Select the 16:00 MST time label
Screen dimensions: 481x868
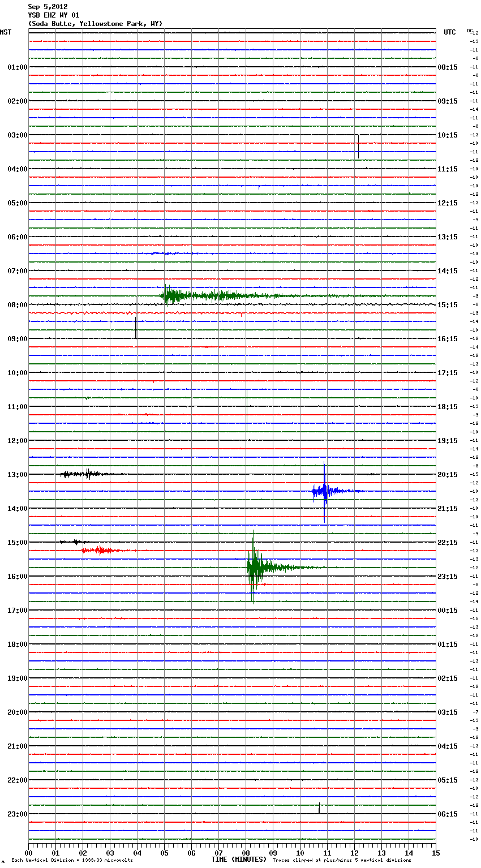(17, 576)
